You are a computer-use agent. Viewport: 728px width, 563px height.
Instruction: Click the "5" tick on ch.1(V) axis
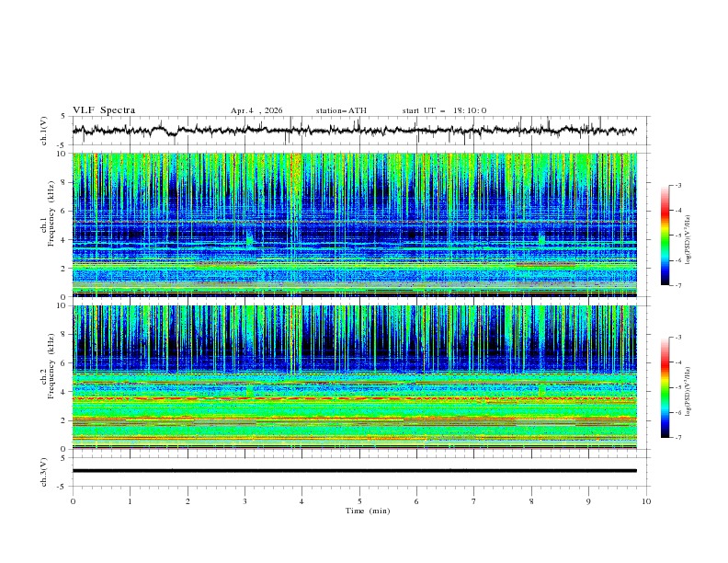(63, 117)
